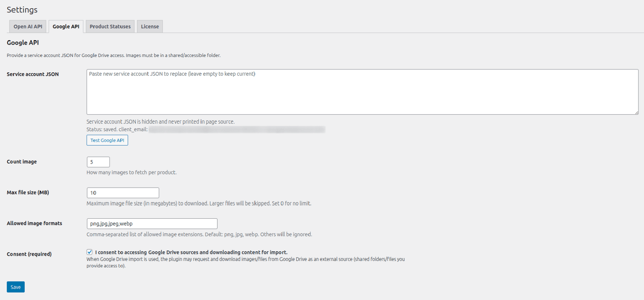Click the "Consent (required)" row label
Image resolution: width=644 pixels, height=300 pixels.
tap(29, 254)
